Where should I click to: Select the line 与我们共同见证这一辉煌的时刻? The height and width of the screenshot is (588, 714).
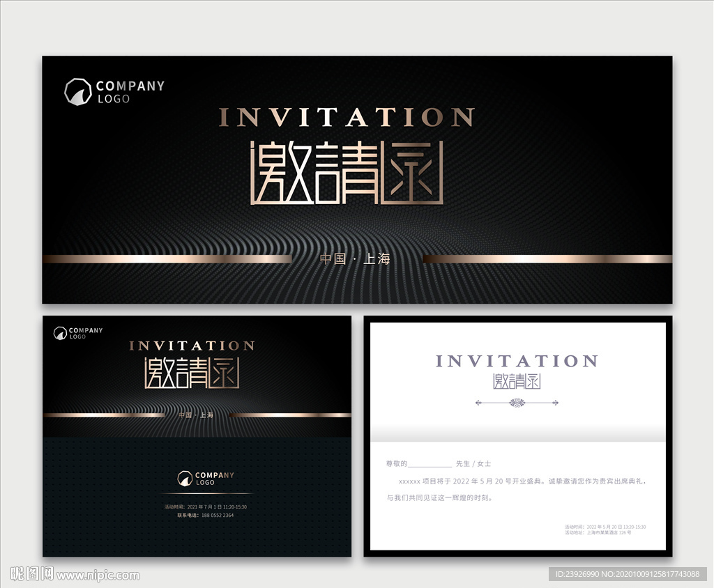click(x=440, y=498)
